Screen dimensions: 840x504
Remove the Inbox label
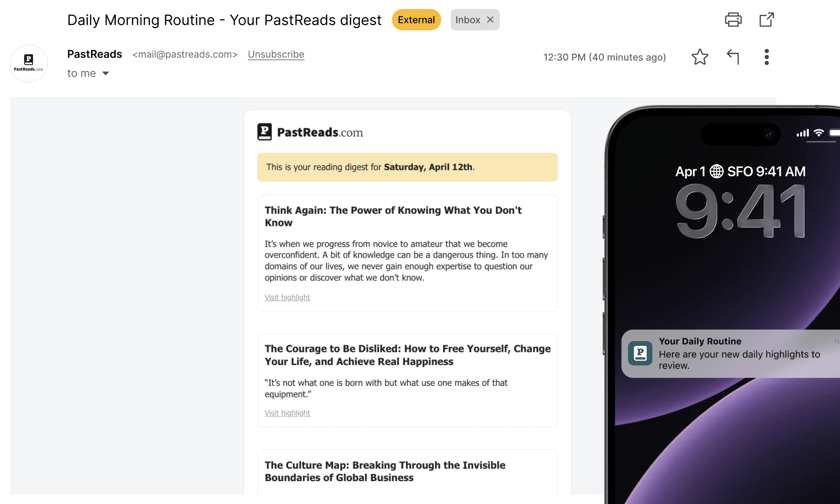pos(490,20)
